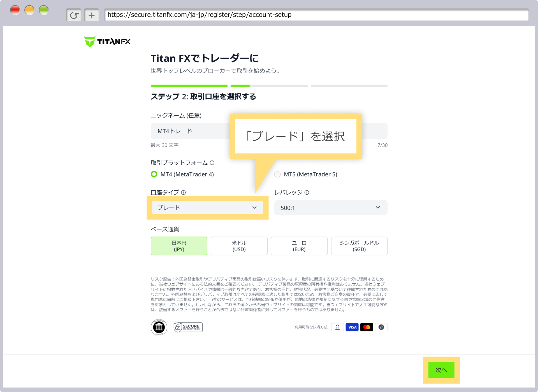Image resolution: width=538 pixels, height=392 pixels.
Task: Select 米ドル (USD) currency option
Action: [239, 246]
